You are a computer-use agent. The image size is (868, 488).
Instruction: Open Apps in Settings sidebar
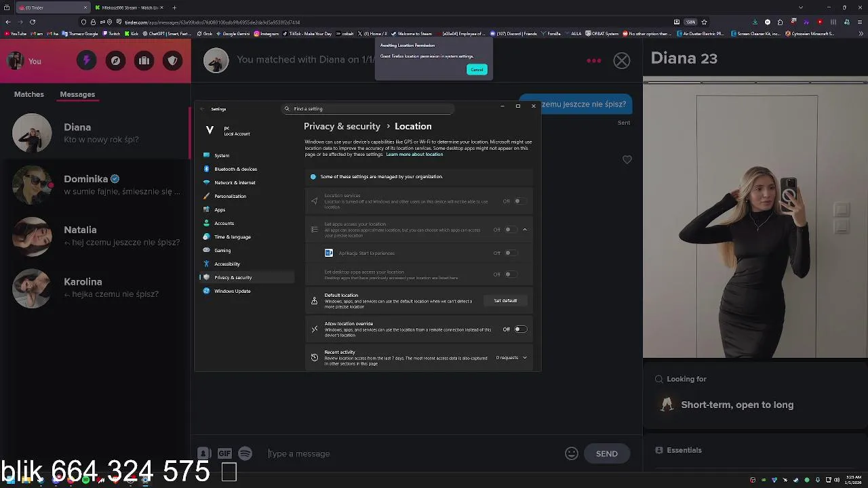point(247,209)
